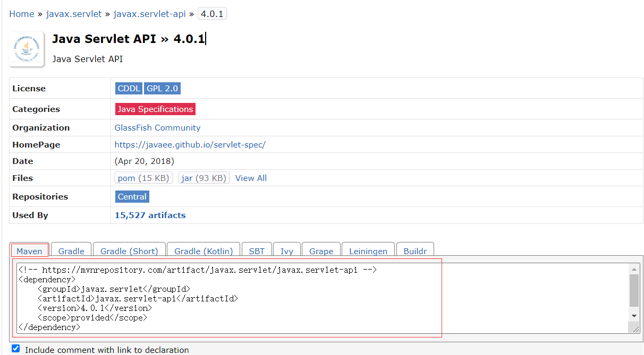This screenshot has height=355, width=644.
Task: Click the Java Servlet API subtitle description
Action: tap(88, 59)
